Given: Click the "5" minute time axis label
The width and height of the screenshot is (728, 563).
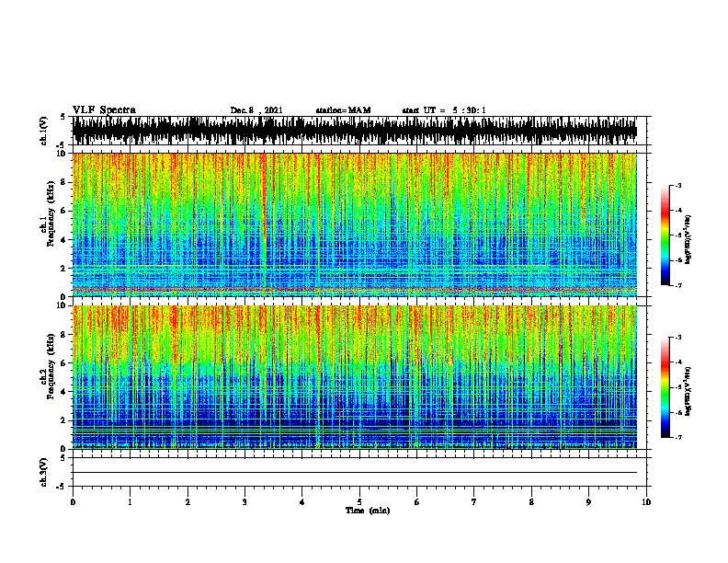Looking at the screenshot, I should [359, 502].
